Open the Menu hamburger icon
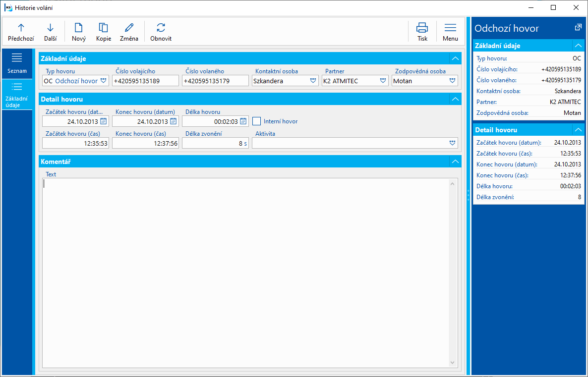588x377 pixels. point(450,32)
